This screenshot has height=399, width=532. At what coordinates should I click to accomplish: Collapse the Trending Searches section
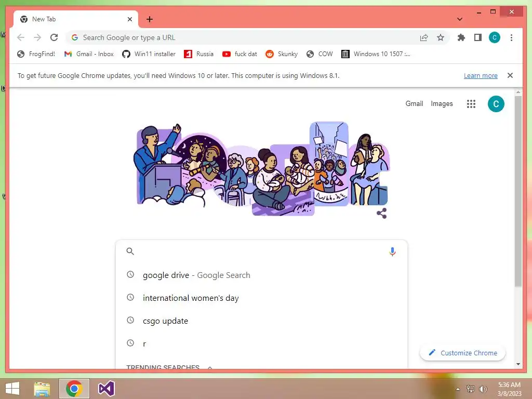[x=210, y=367]
